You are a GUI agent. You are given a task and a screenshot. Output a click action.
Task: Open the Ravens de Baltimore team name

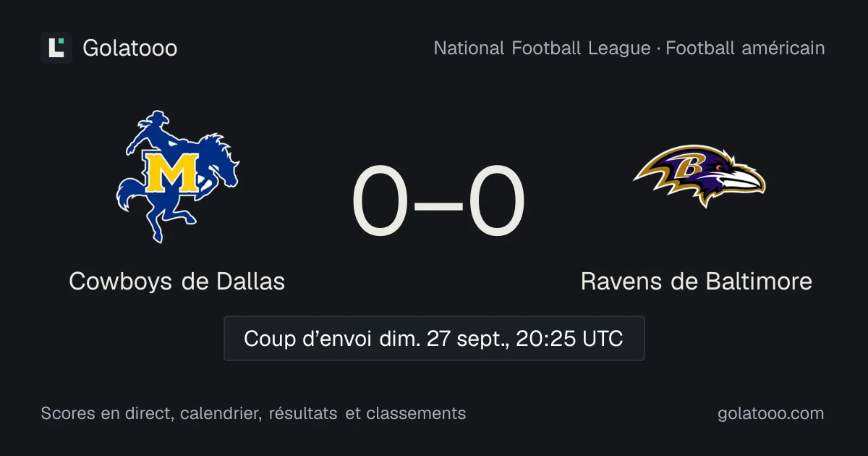coord(697,281)
